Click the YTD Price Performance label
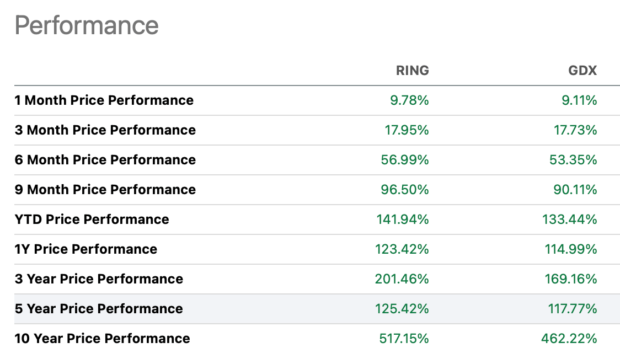The height and width of the screenshot is (364, 620). (x=92, y=220)
